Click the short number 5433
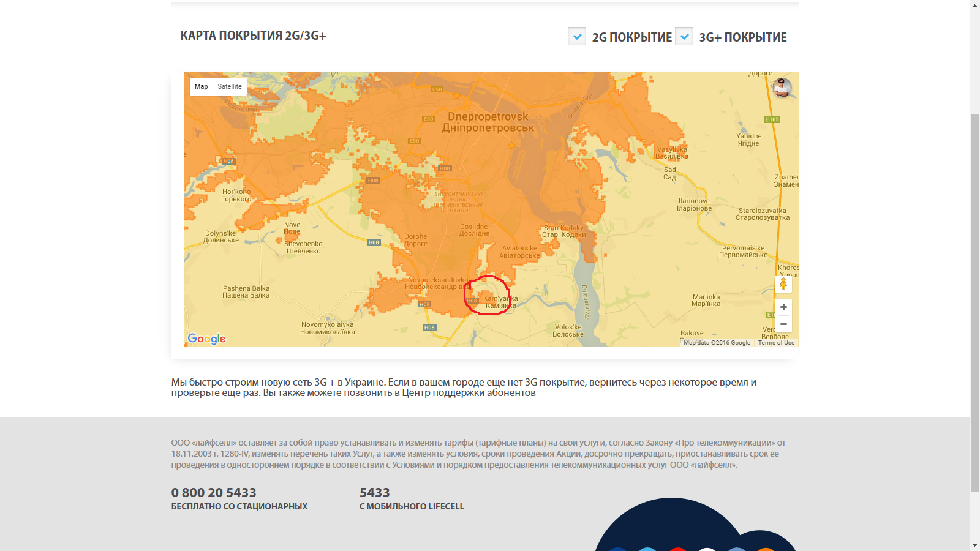The height and width of the screenshot is (551, 980). coord(375,492)
